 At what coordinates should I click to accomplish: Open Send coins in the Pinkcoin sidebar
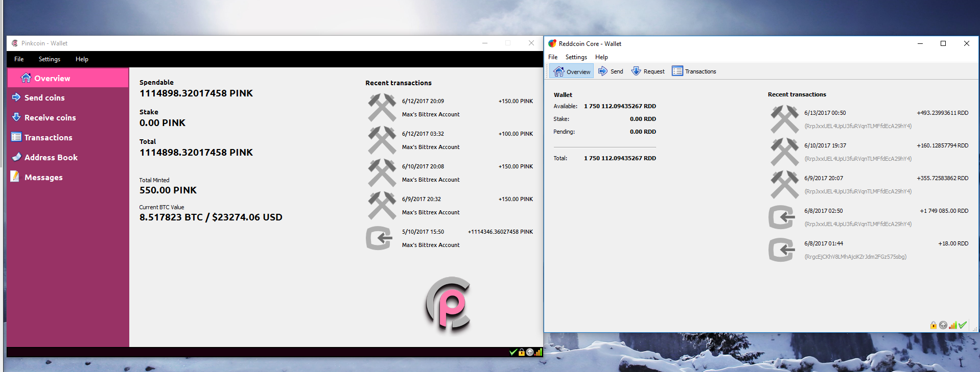68,97
